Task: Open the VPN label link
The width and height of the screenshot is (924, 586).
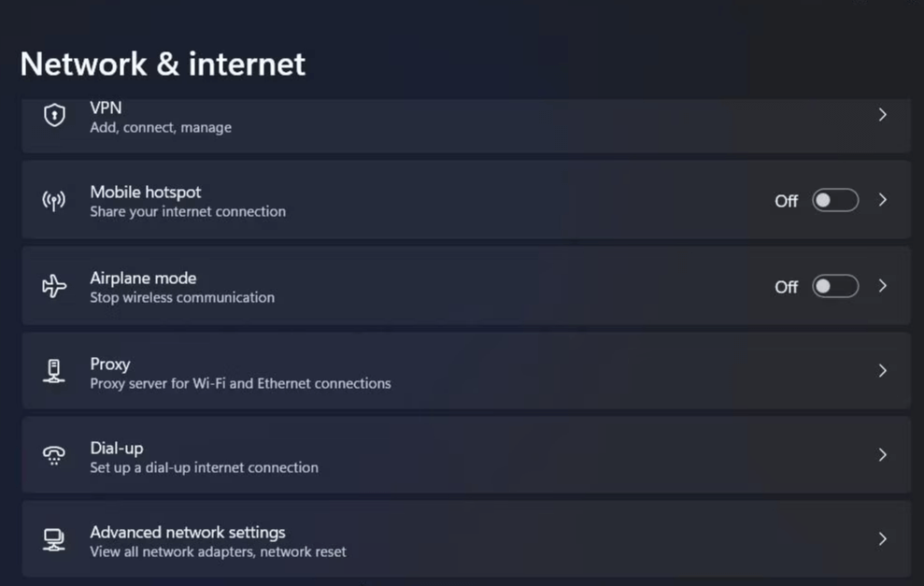Action: tap(106, 108)
